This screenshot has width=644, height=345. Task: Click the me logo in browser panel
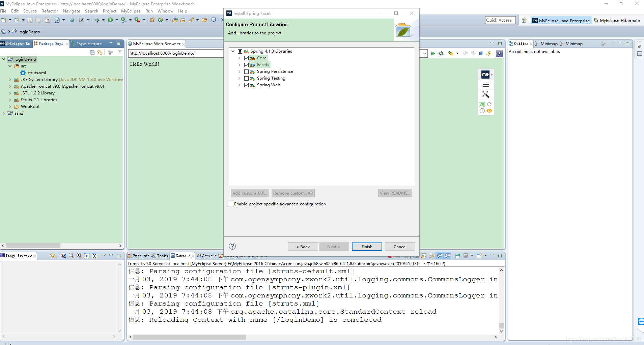click(485, 74)
